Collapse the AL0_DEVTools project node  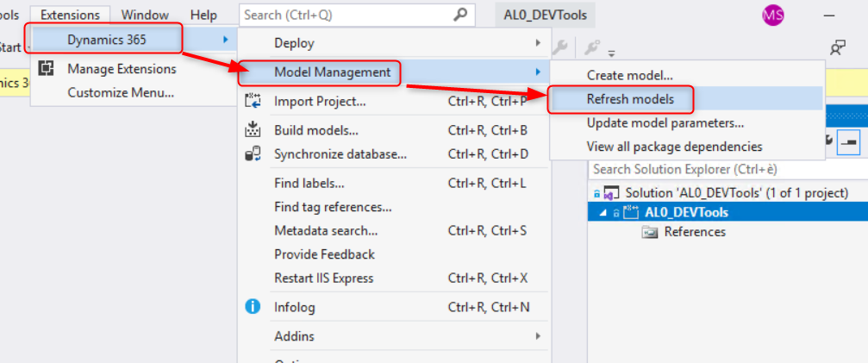(x=603, y=212)
